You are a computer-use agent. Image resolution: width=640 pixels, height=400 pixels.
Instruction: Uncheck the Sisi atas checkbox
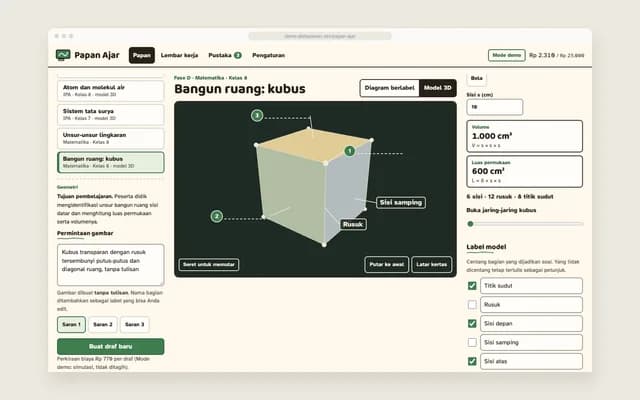472,361
